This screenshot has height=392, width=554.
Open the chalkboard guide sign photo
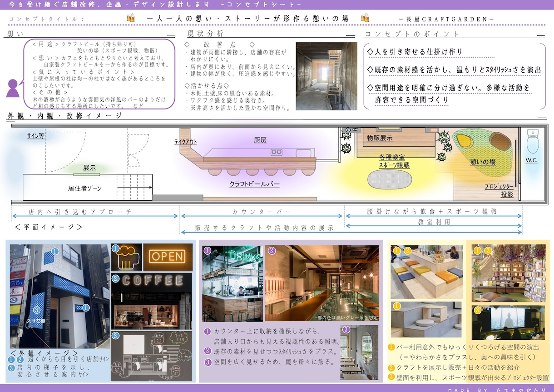(x=151, y=356)
